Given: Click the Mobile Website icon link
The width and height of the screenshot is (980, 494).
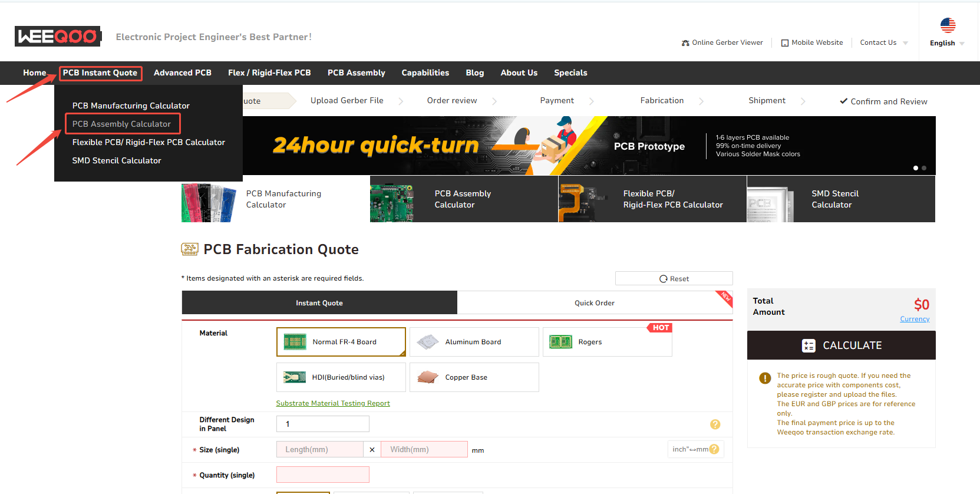Looking at the screenshot, I should point(785,43).
